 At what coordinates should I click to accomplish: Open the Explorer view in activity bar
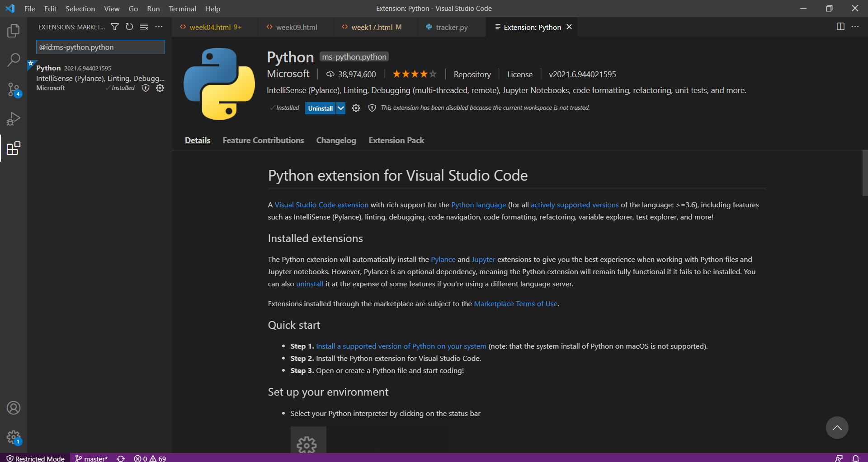pos(14,31)
